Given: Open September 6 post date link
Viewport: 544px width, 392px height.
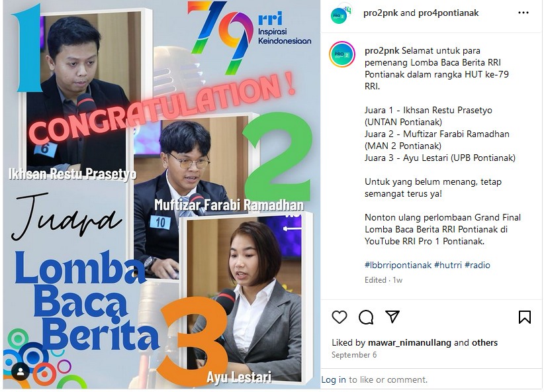Looking at the screenshot, I should click(354, 355).
